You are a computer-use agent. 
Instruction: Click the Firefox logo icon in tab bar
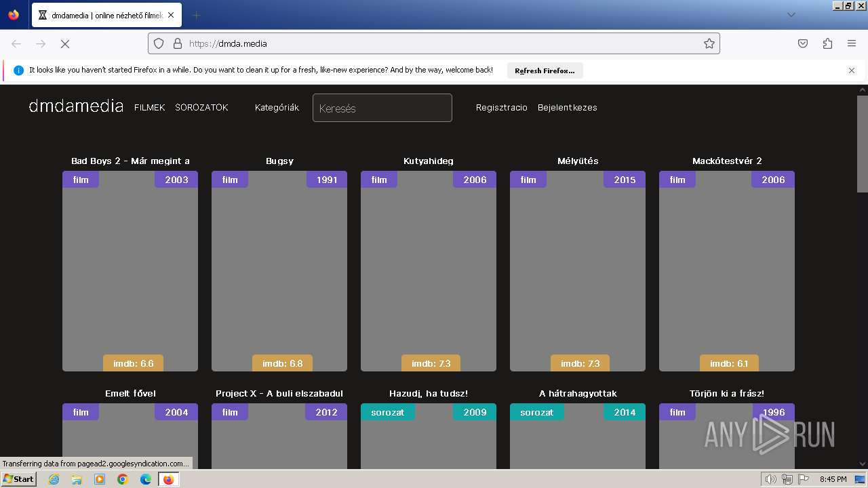pyautogui.click(x=14, y=15)
